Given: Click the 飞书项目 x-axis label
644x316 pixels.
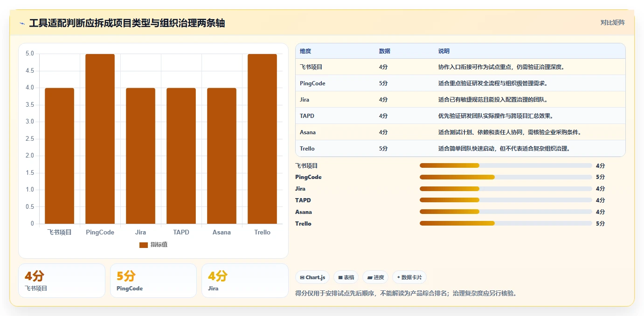Looking at the screenshot, I should pos(60,232).
